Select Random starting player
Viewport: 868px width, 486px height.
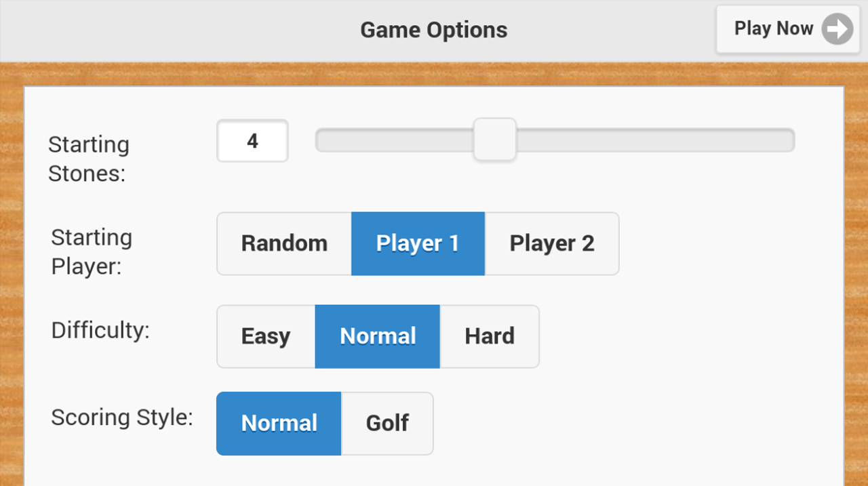pyautogui.click(x=284, y=243)
